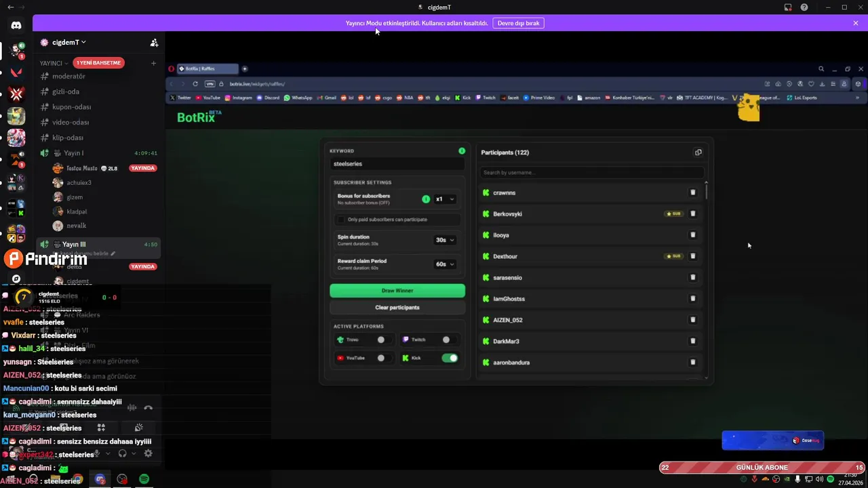Open Discord direct messages home icon
The width and height of the screenshot is (868, 488).
click(x=16, y=26)
